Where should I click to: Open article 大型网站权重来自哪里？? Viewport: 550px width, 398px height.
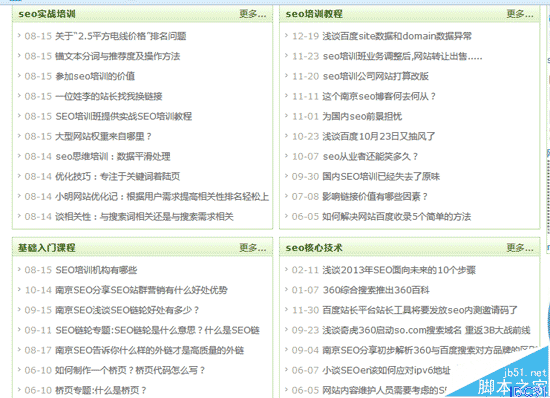point(103,136)
